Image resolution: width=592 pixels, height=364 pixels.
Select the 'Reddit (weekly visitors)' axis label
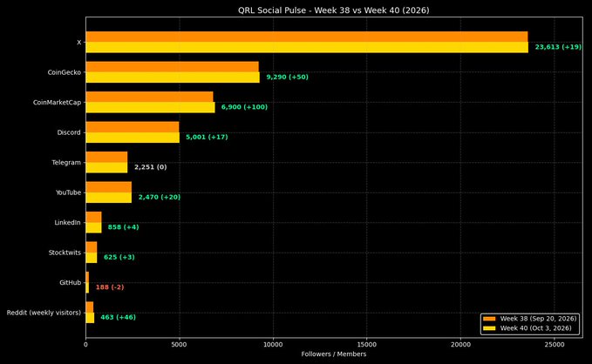click(x=44, y=313)
